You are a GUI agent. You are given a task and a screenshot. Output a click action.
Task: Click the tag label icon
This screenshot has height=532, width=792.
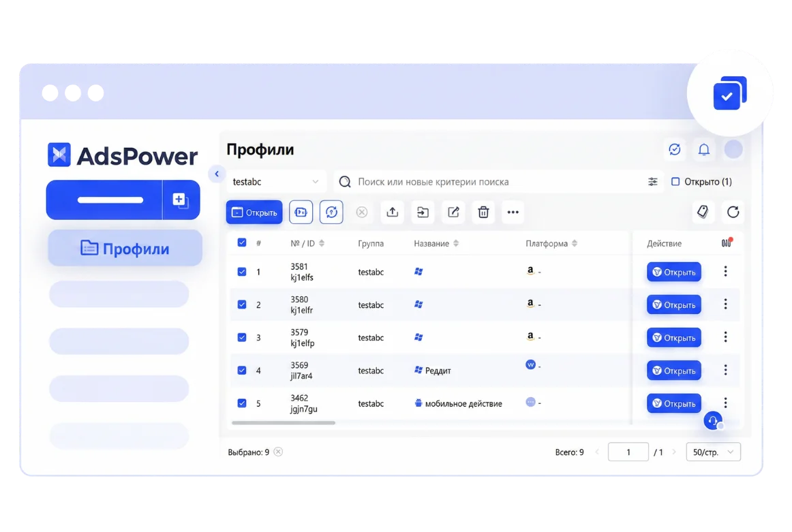pyautogui.click(x=703, y=212)
